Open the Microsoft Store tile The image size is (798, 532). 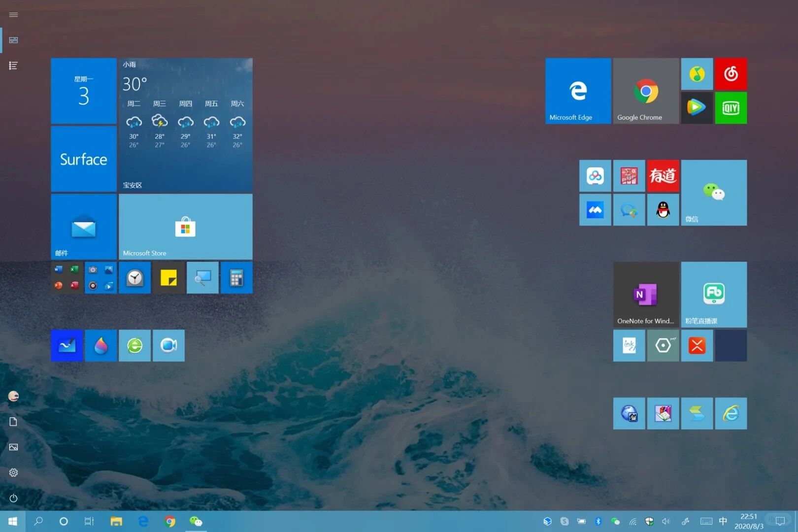[x=185, y=227]
